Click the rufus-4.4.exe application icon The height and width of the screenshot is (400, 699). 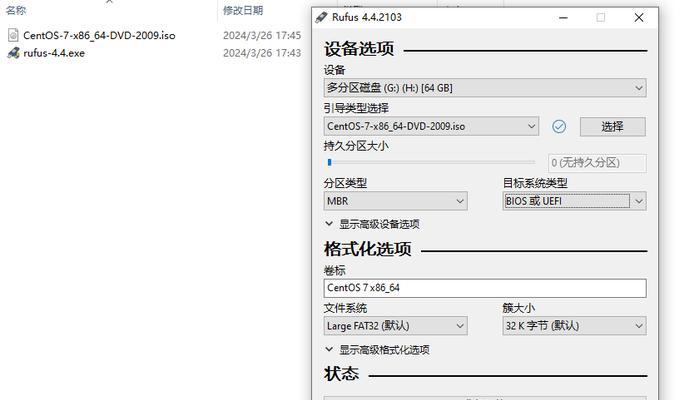pyautogui.click(x=13, y=53)
